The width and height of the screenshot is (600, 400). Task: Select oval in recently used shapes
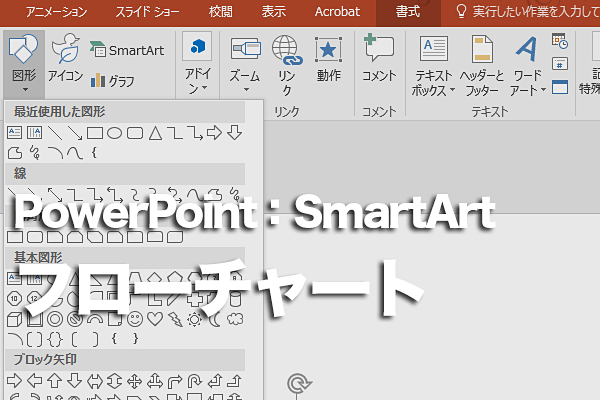[114, 133]
